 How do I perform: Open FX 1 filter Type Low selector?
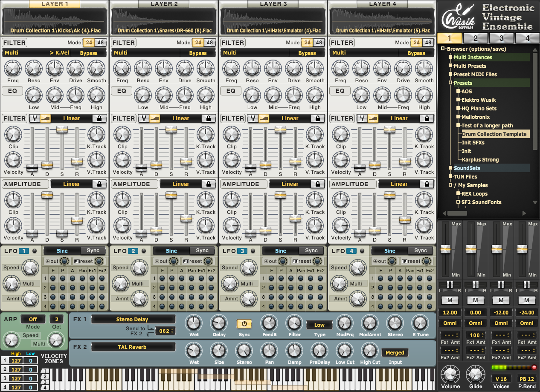tap(319, 325)
